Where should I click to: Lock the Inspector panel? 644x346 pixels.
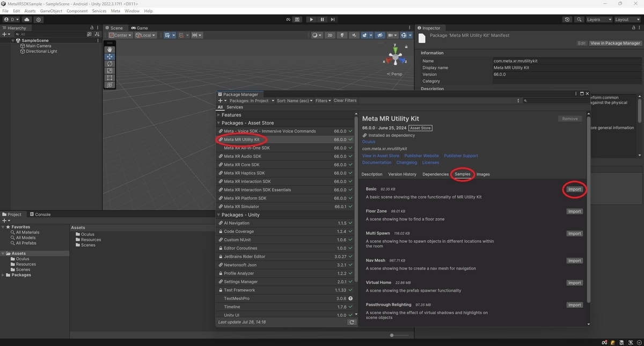click(x=634, y=28)
